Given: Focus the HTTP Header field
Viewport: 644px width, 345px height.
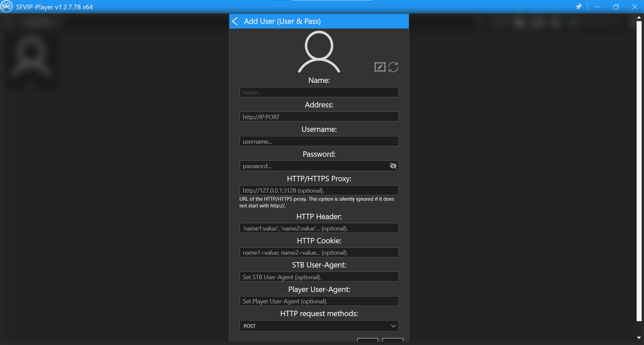Looking at the screenshot, I should [x=319, y=228].
